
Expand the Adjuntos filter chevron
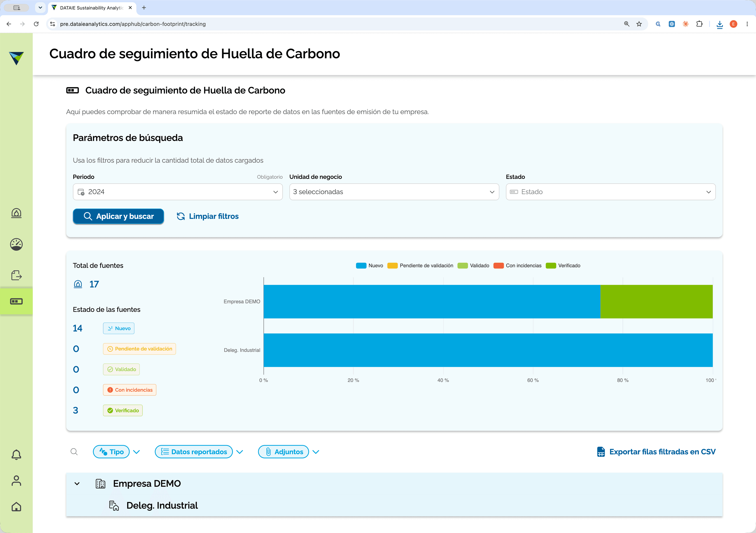[x=316, y=452]
